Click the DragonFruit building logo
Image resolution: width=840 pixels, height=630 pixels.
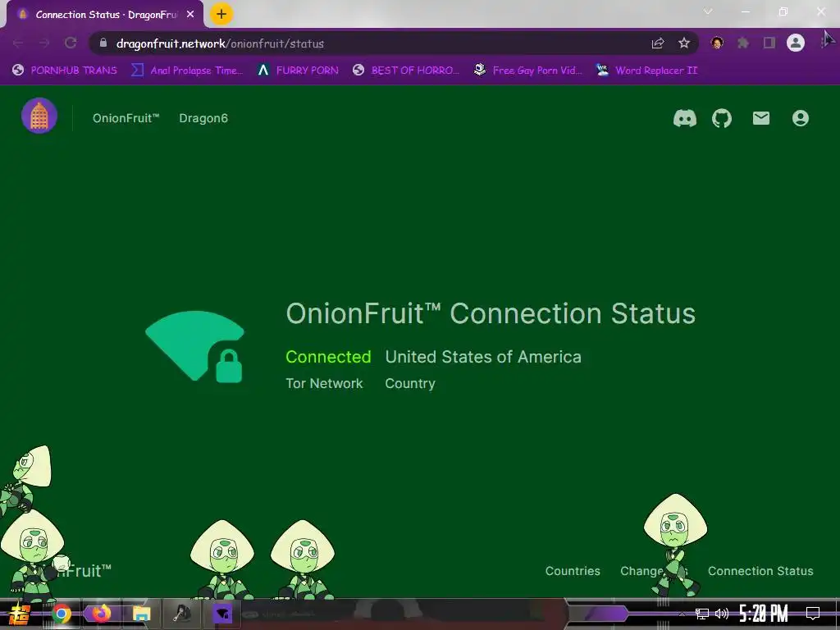tap(39, 116)
